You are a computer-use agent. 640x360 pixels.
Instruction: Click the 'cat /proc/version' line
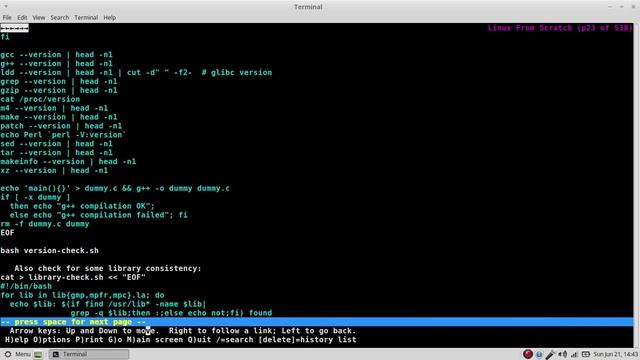40,99
